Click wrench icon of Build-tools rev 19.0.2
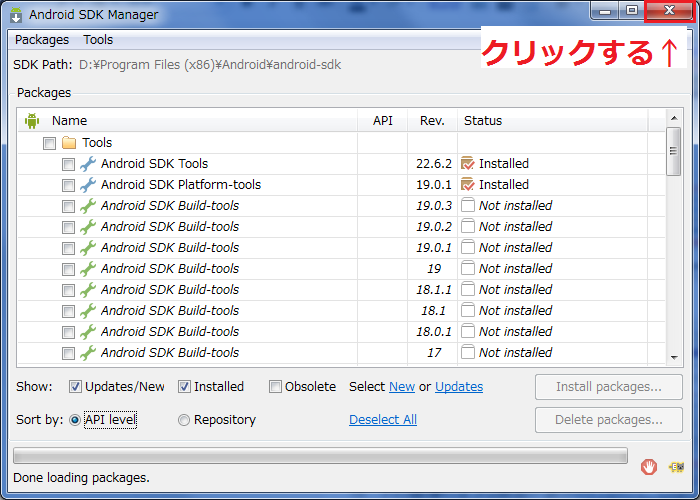 88,227
